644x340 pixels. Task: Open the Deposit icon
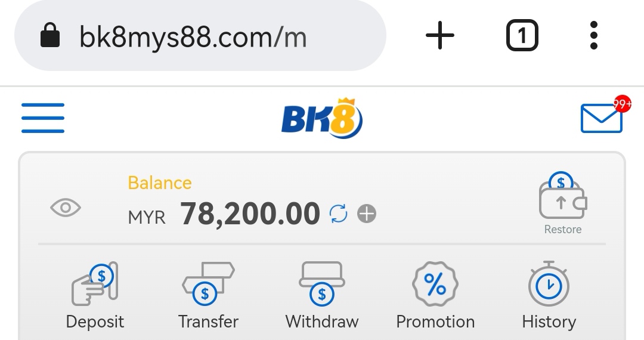(x=95, y=284)
